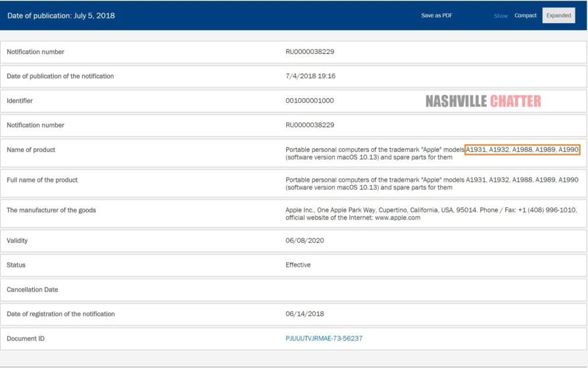This screenshot has height=368, width=588.
Task: Select the Expanded view button
Action: click(558, 16)
